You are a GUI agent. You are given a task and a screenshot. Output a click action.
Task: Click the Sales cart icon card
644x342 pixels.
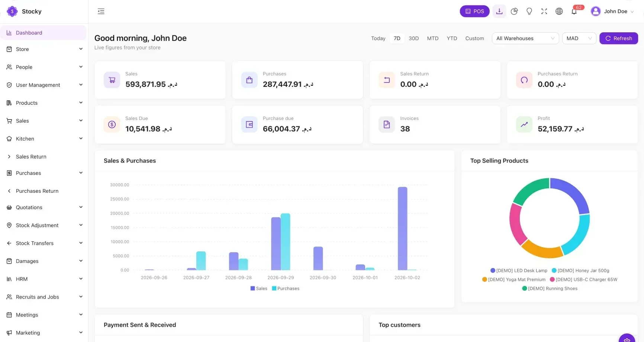pyautogui.click(x=112, y=80)
